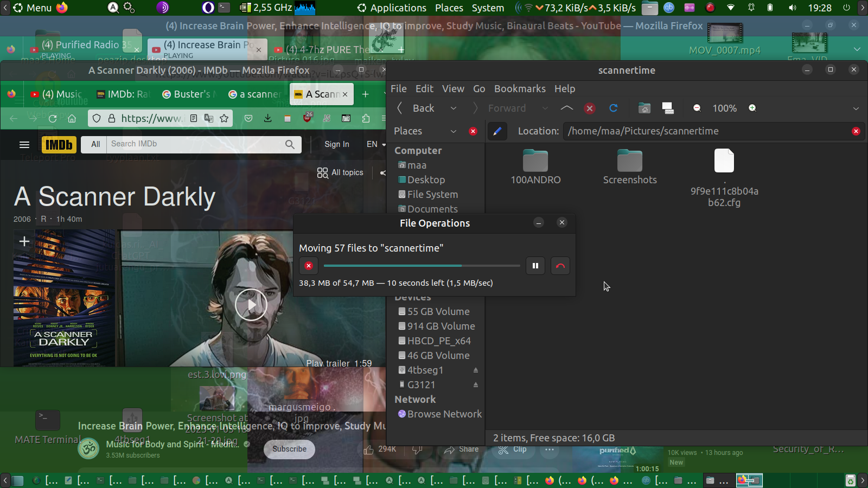Click the Search IMDb field

[194, 144]
